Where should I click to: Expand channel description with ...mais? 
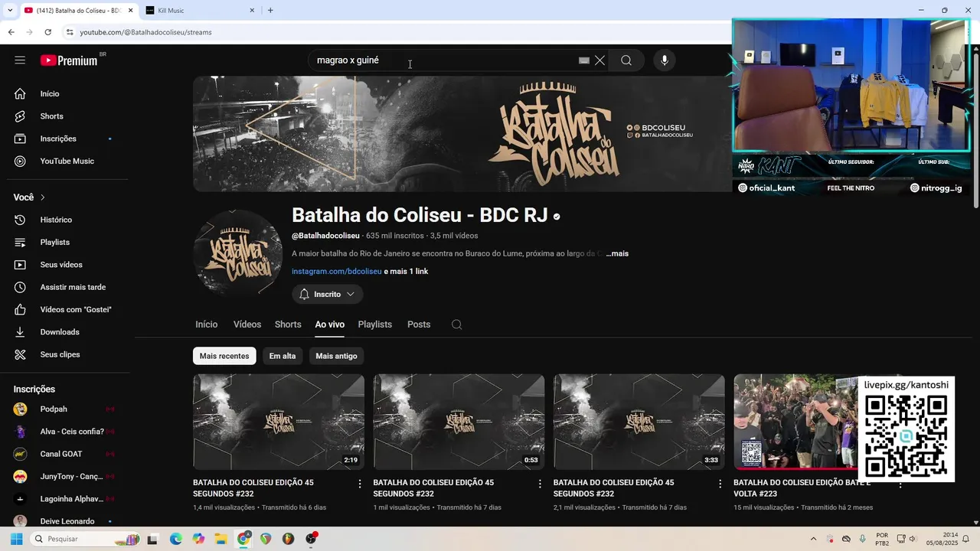[617, 253]
